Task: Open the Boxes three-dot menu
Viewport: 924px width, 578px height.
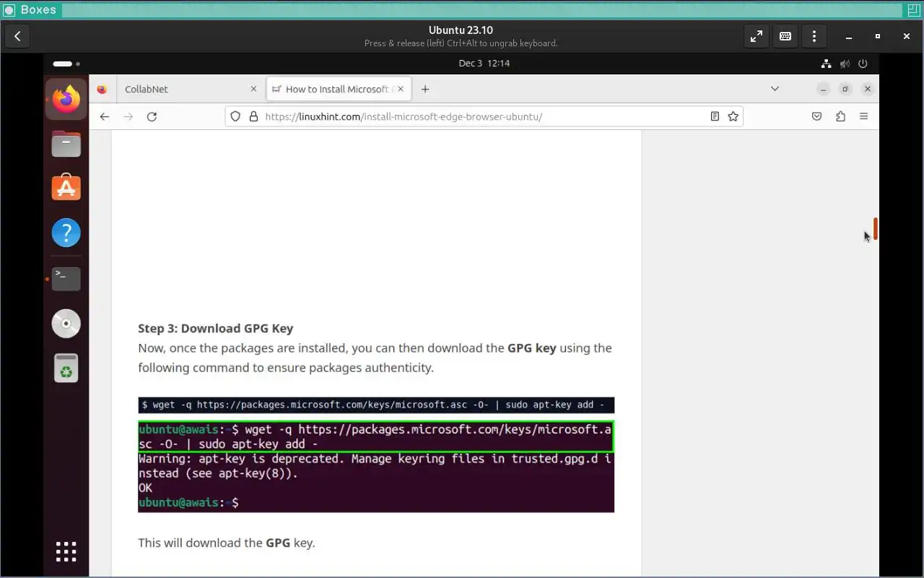Action: click(x=814, y=36)
